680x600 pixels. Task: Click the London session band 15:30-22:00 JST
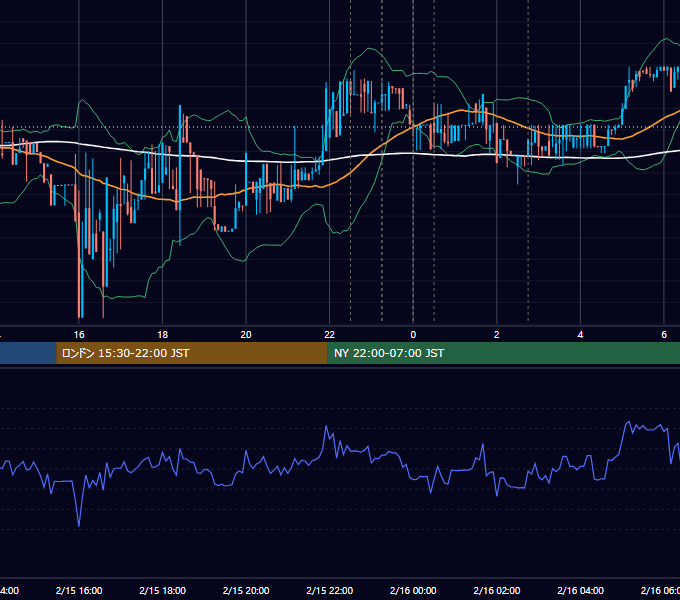click(x=192, y=353)
